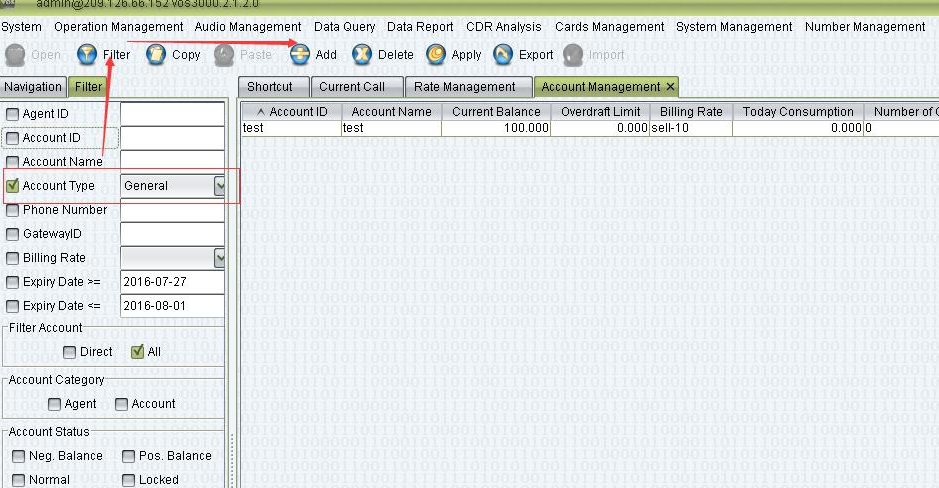Sort by the Account ID column header

pyautogui.click(x=292, y=112)
